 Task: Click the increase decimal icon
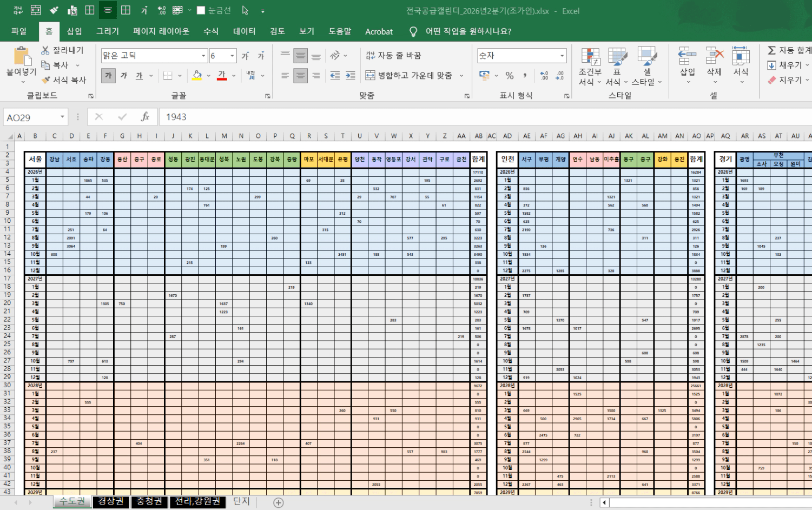point(544,76)
